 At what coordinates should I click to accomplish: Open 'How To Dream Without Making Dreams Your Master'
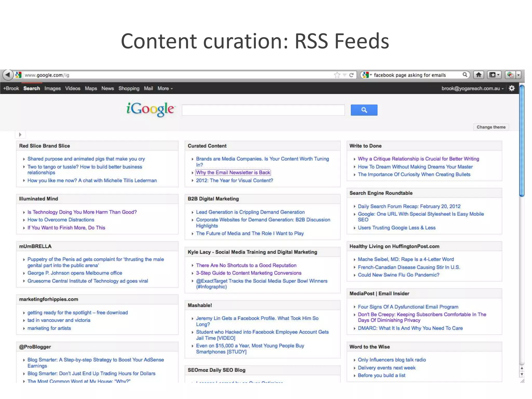click(x=415, y=167)
